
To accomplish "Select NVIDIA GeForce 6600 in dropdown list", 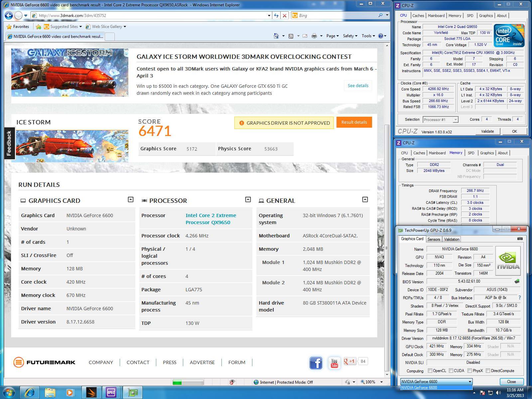I will coord(436,387).
